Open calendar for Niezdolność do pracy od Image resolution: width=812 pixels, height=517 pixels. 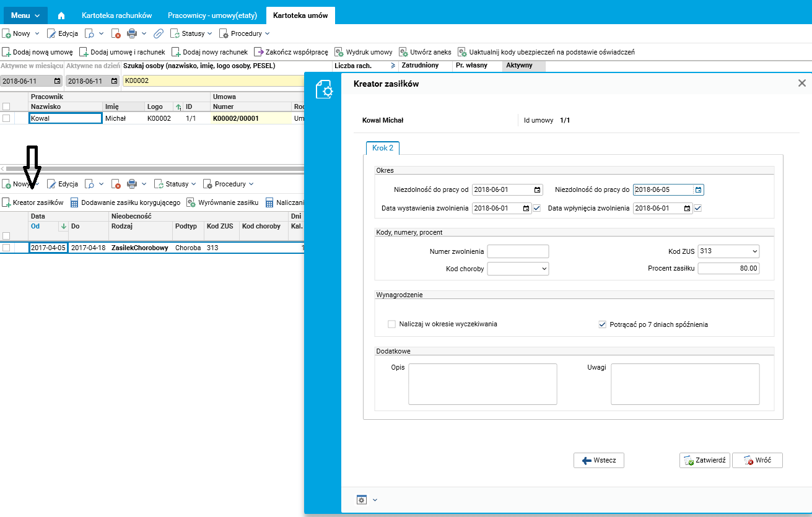pos(537,190)
